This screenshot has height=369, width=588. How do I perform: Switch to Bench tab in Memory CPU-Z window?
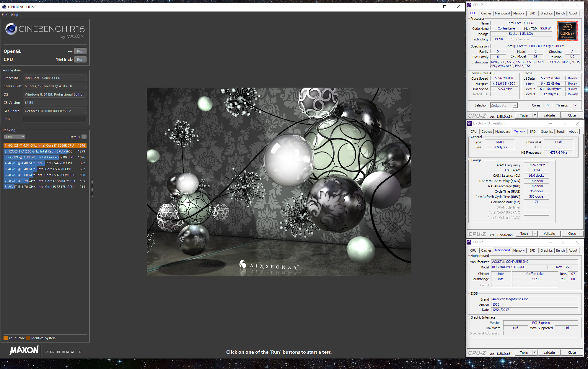[561, 132]
